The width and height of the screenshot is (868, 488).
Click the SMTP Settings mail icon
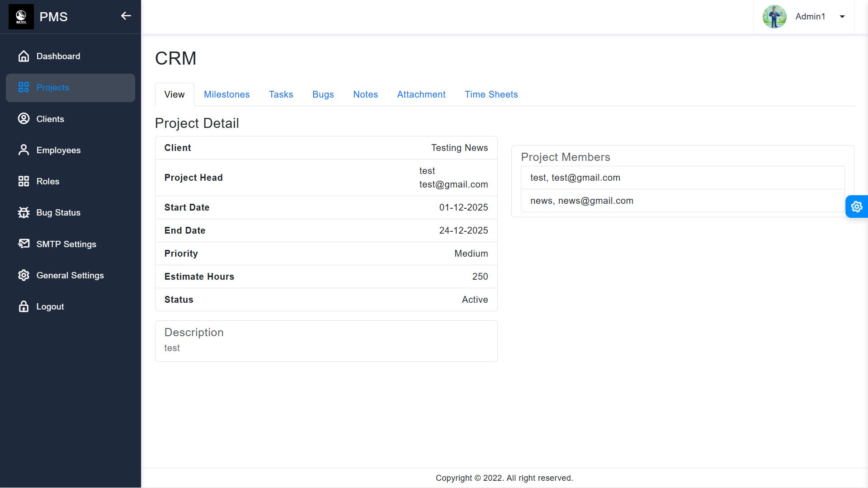(x=24, y=244)
